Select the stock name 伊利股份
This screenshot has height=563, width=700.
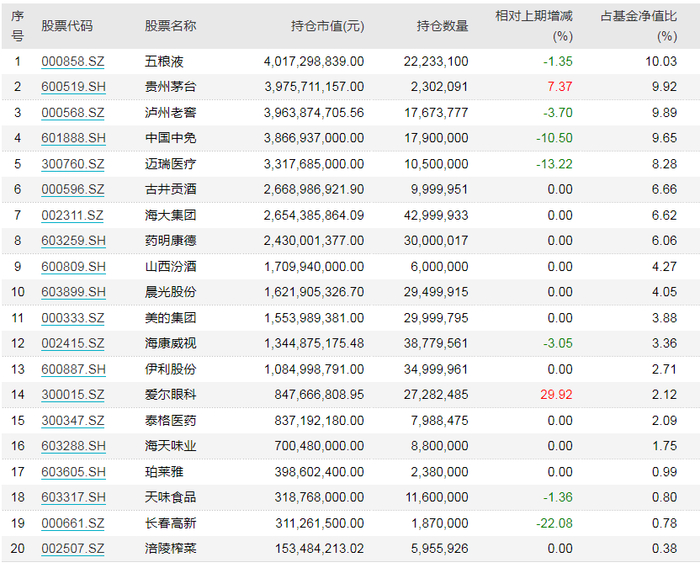(171, 369)
